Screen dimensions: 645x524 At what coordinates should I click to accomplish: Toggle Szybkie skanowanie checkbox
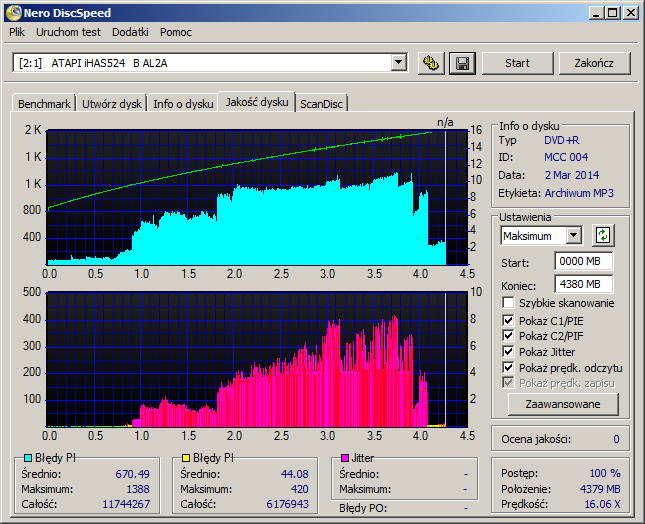point(508,303)
